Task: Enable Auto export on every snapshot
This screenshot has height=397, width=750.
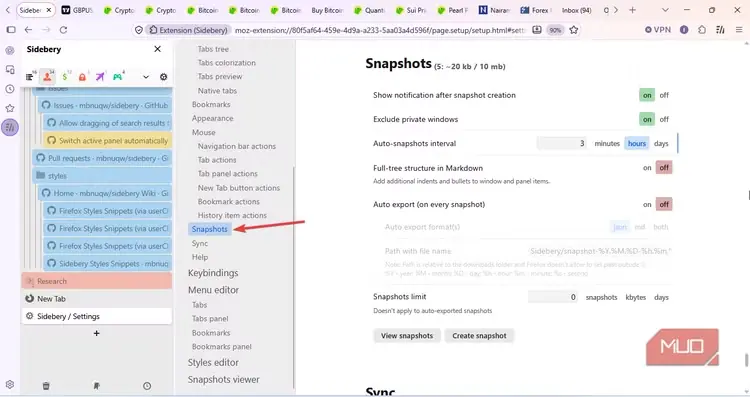Action: click(x=647, y=204)
